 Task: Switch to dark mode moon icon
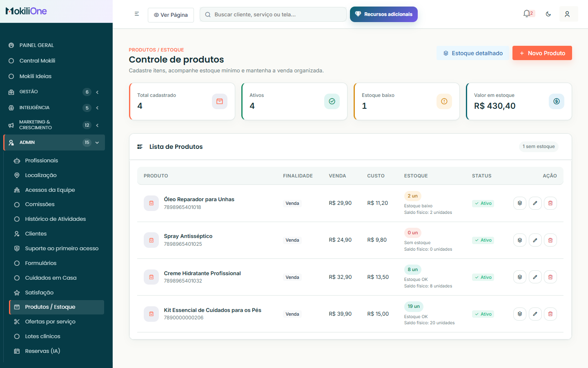click(548, 14)
